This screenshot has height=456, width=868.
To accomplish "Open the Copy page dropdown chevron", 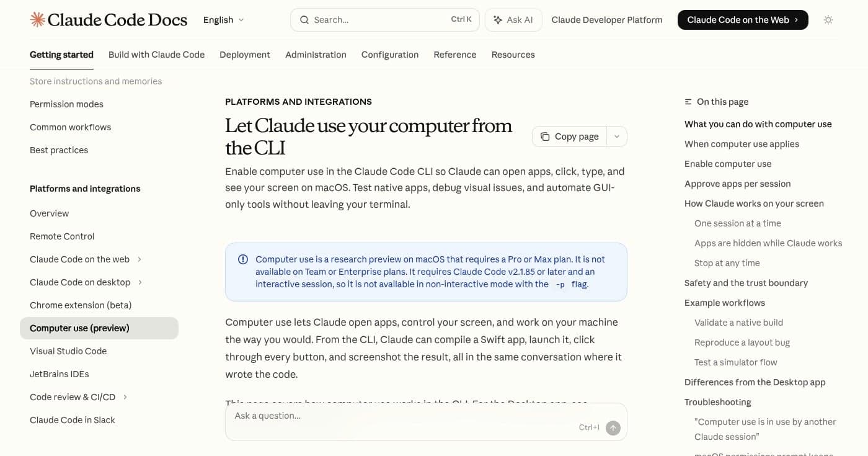I will (616, 136).
